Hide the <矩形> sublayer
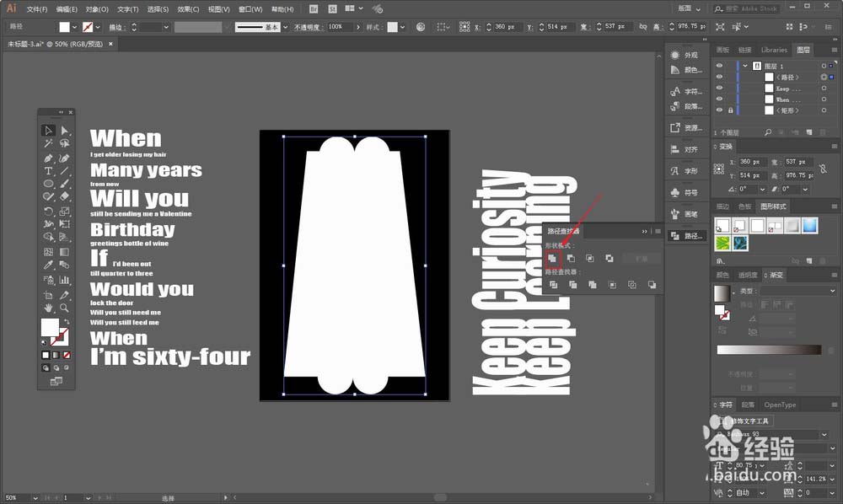 coord(719,110)
